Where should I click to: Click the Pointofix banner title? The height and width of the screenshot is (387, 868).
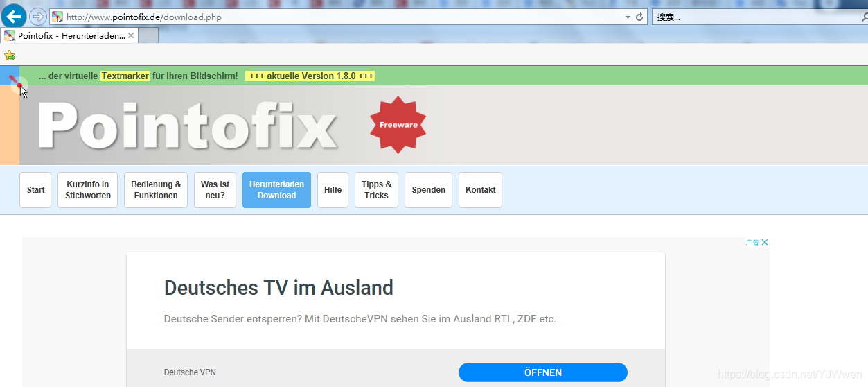pyautogui.click(x=187, y=126)
